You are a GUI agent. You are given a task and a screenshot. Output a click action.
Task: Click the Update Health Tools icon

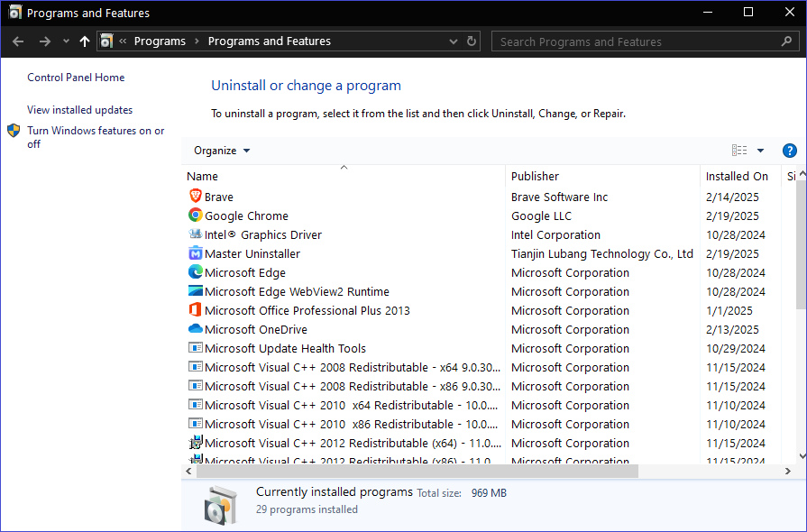195,348
